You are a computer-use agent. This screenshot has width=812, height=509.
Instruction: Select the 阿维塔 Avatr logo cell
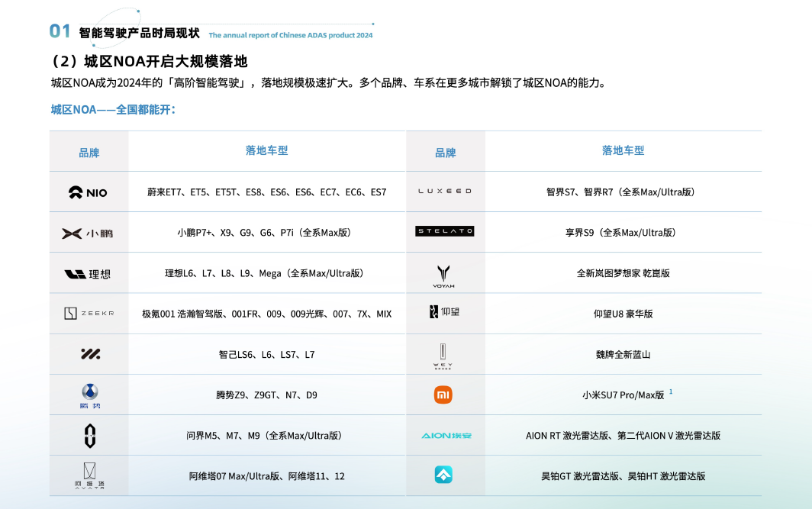(89, 475)
